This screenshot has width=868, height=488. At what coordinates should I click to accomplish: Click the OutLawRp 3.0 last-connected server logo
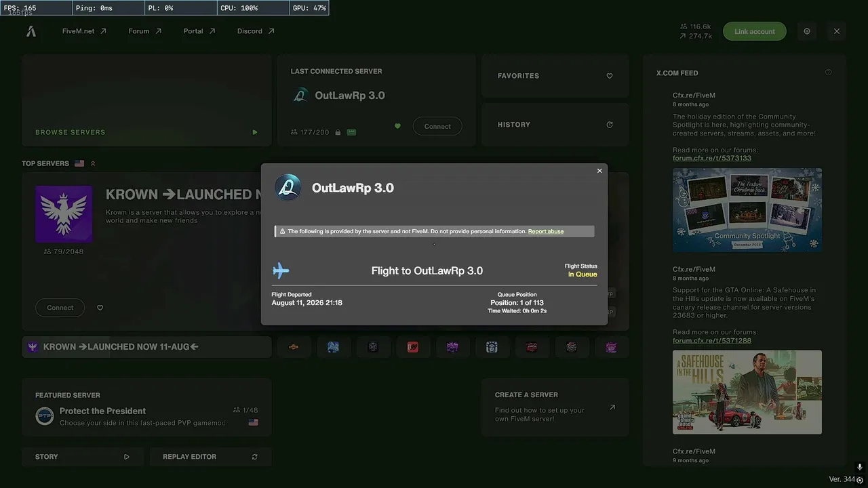pyautogui.click(x=300, y=96)
